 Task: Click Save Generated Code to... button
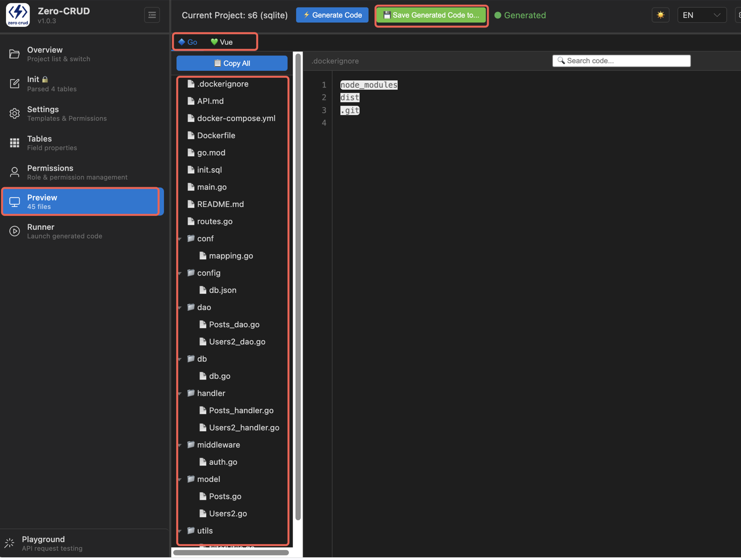coord(431,15)
